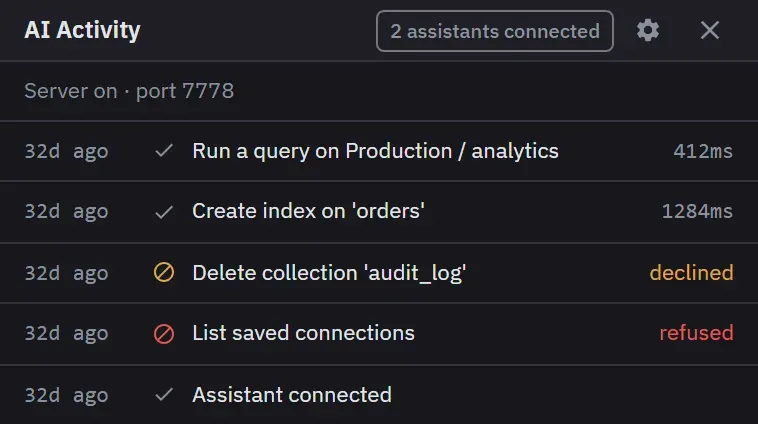
Task: Click the orange declined icon beside Delete collection
Action: 164,272
